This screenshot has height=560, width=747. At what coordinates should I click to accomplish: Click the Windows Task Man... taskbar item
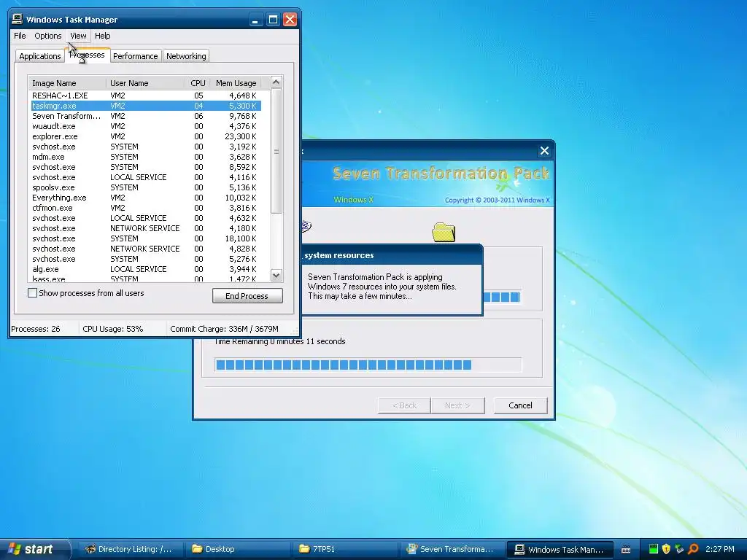tap(560, 549)
